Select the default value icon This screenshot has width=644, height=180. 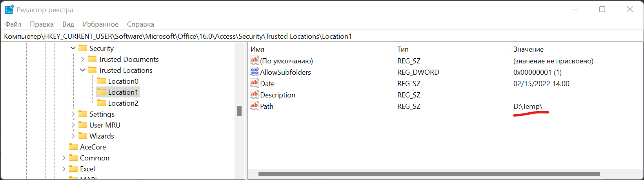[x=255, y=61]
